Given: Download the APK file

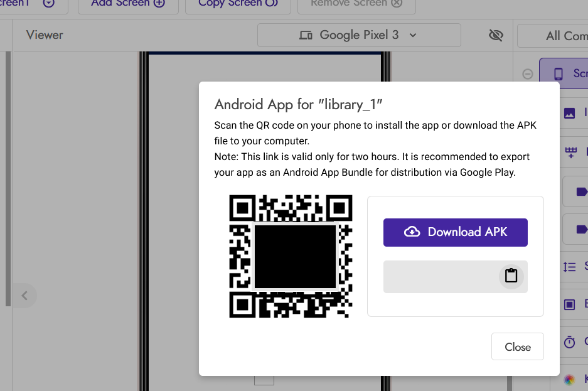Looking at the screenshot, I should click(455, 232).
